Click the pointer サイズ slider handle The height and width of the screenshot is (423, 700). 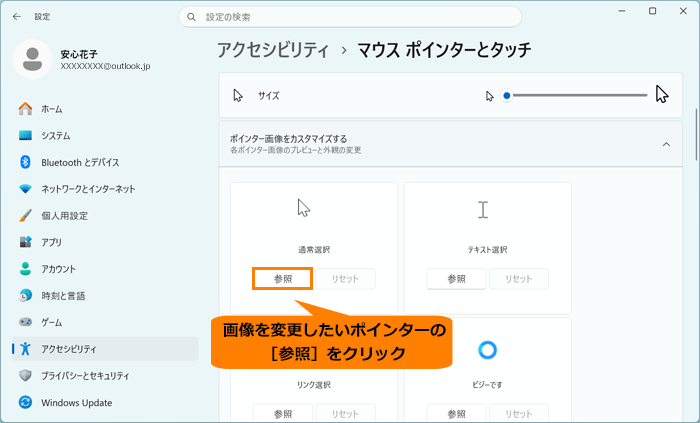507,95
